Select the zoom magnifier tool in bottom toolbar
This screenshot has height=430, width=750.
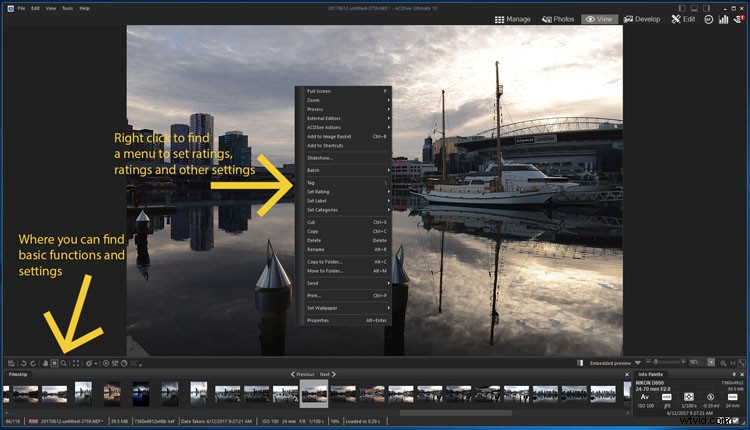click(x=63, y=364)
